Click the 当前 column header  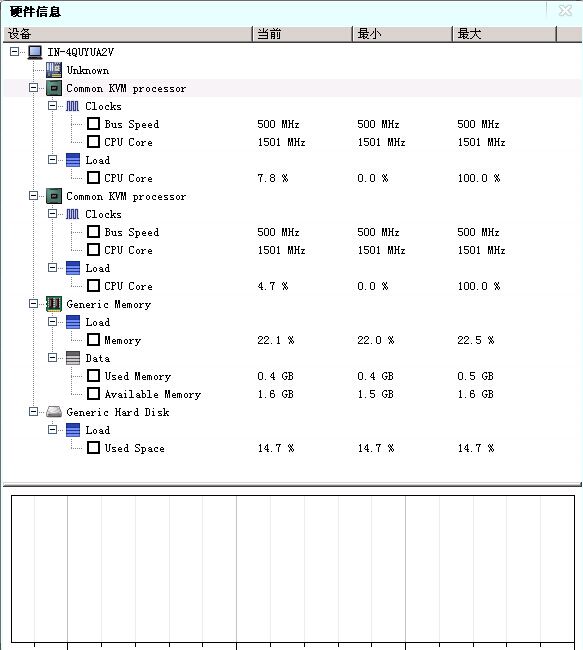click(302, 34)
